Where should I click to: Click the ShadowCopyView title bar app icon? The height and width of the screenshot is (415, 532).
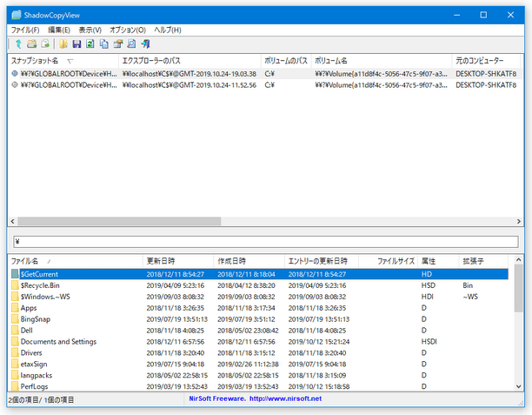[x=16, y=15]
